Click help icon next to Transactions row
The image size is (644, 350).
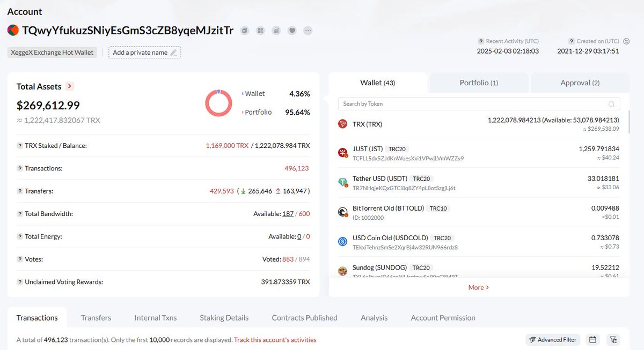[x=19, y=168]
